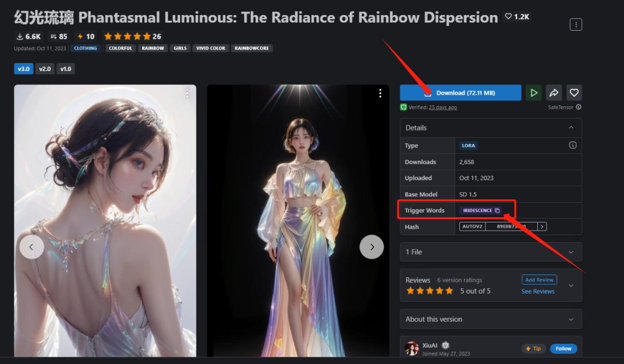
Task: Click the 25 days ago verified link
Action: coord(443,107)
